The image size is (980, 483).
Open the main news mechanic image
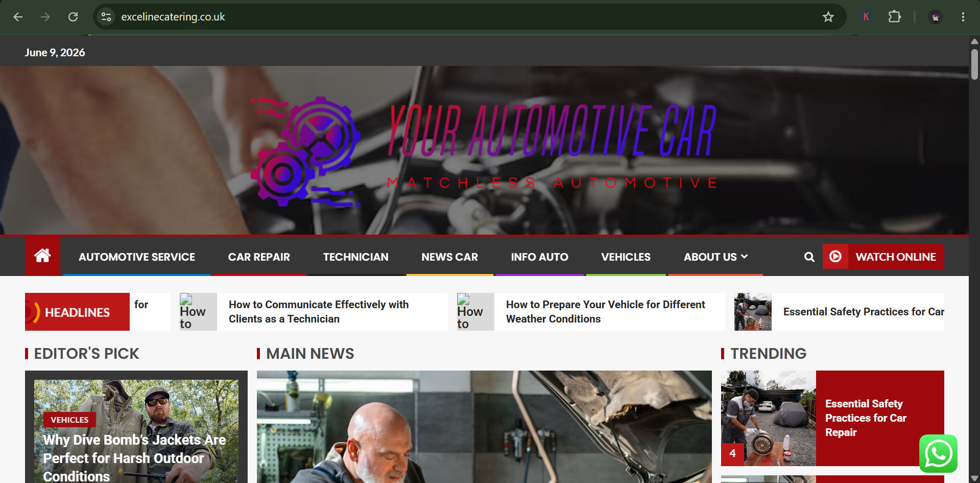[484, 427]
